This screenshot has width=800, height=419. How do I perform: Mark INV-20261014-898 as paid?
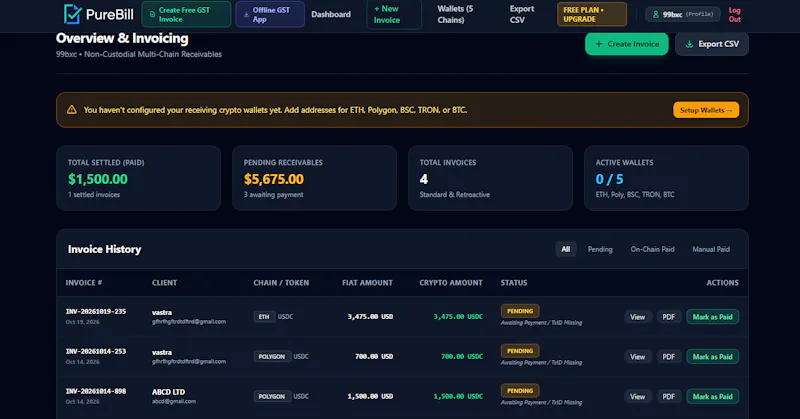pos(712,397)
